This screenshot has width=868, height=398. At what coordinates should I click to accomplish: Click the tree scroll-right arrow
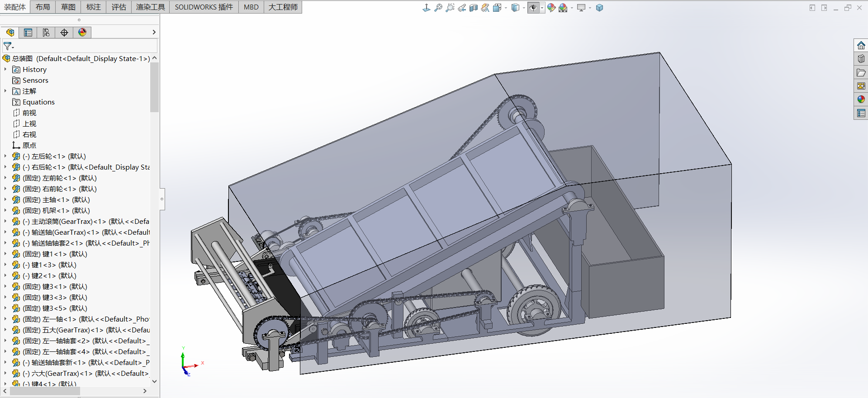point(145,391)
